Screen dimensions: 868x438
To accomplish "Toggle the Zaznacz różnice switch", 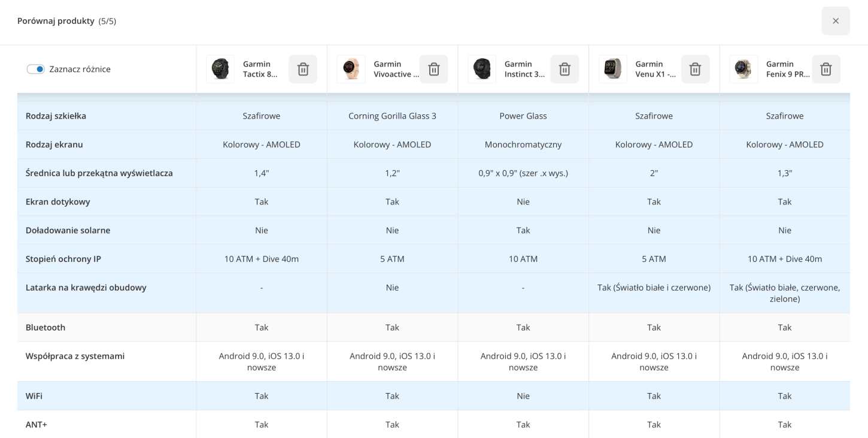I will click(x=36, y=69).
